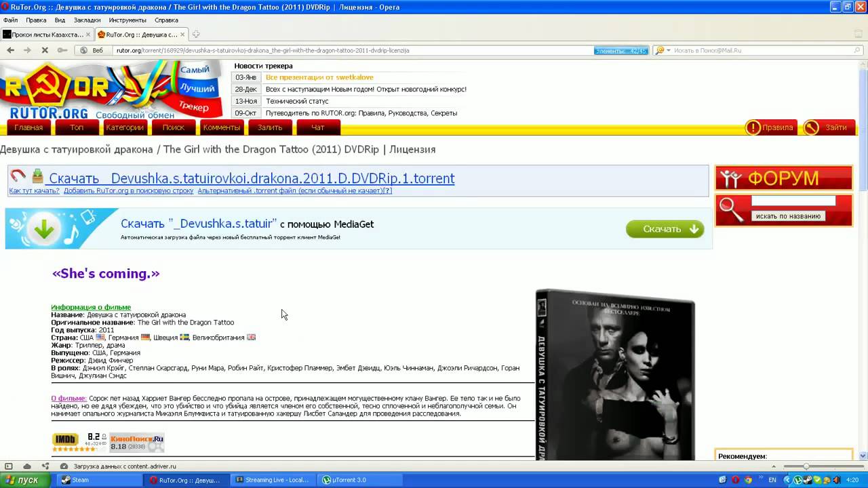Click the red magnifier search icon
868x488 pixels.
(x=732, y=210)
